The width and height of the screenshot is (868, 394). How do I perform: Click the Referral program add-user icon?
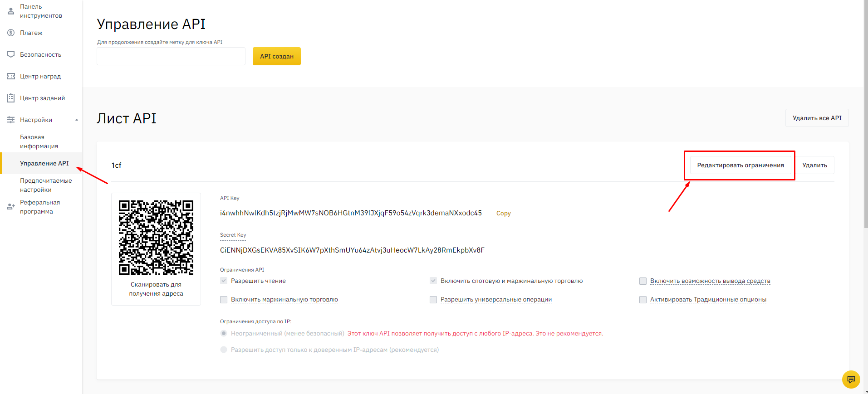click(11, 207)
